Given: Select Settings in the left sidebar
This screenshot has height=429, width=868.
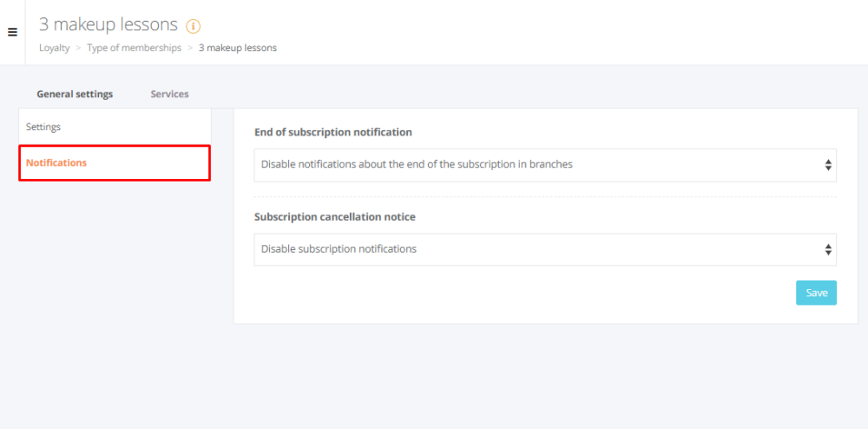Looking at the screenshot, I should click(x=115, y=127).
